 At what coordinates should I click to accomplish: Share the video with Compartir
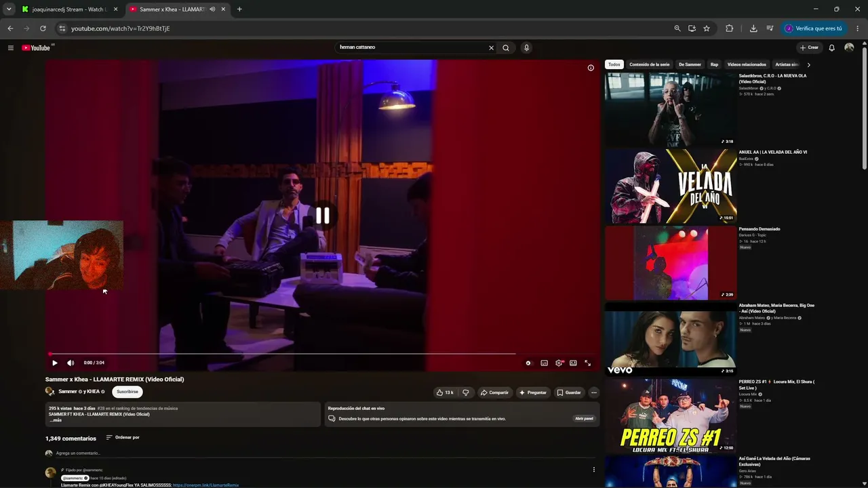click(494, 392)
